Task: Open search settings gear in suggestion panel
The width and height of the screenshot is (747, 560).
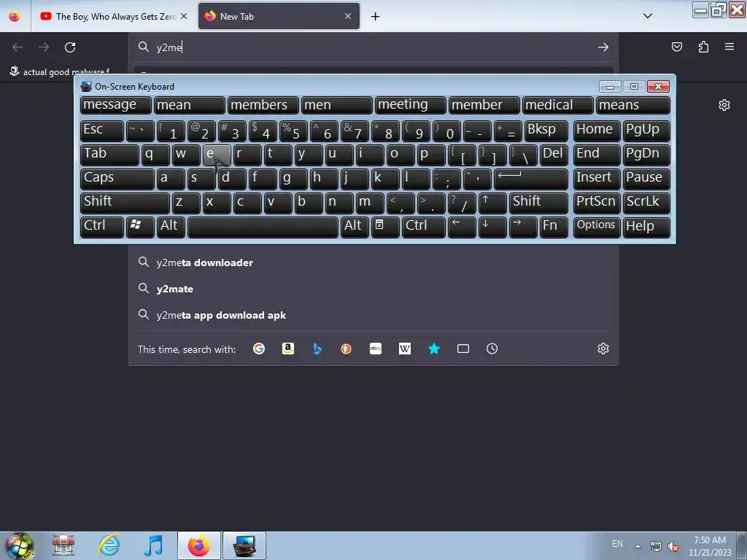Action: [x=603, y=349]
